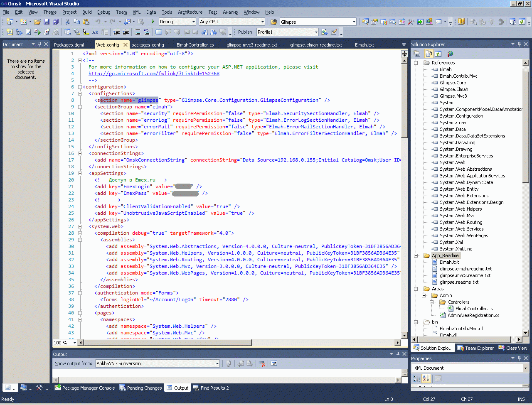This screenshot has width=532, height=405.
Task: Click the editor horizontal scrollbar right arrow
Action: pyautogui.click(x=398, y=343)
